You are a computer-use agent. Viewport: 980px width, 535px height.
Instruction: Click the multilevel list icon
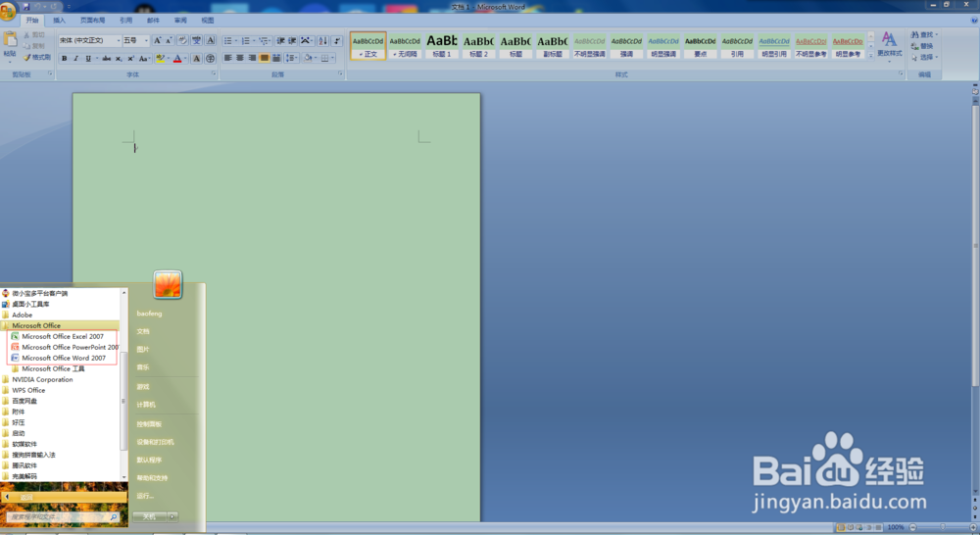click(264, 40)
